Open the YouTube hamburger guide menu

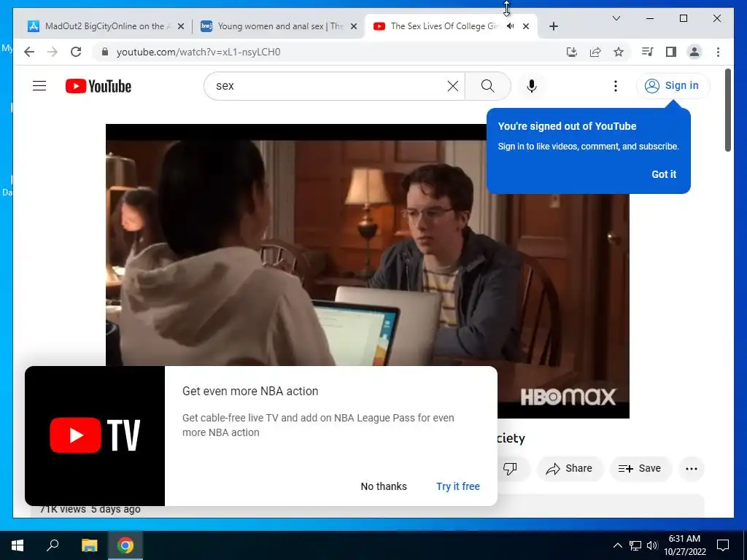[39, 86]
